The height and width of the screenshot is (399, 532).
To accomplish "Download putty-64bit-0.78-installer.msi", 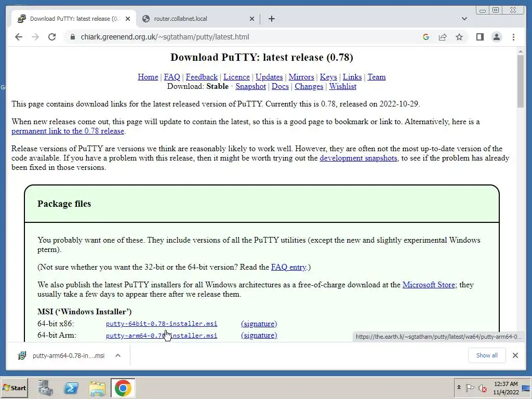I will pos(162,324).
